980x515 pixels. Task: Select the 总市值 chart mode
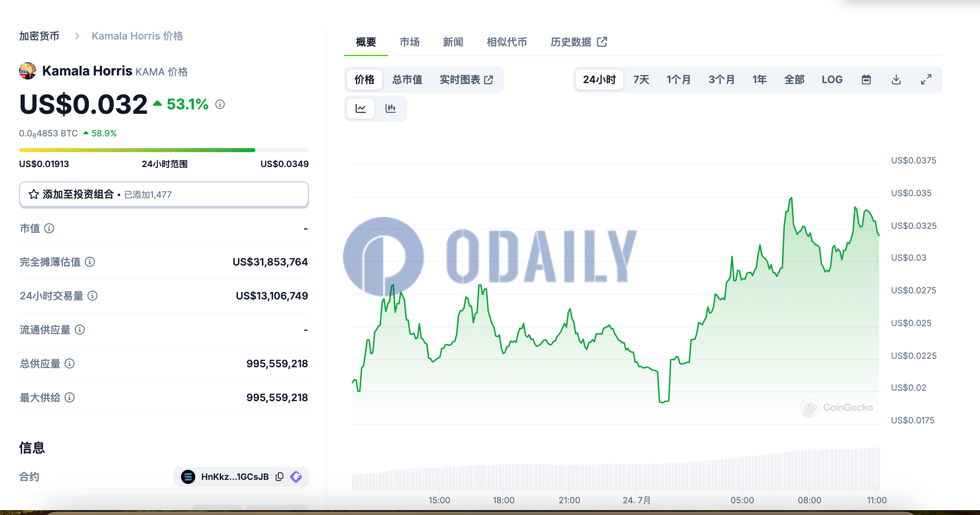point(407,80)
